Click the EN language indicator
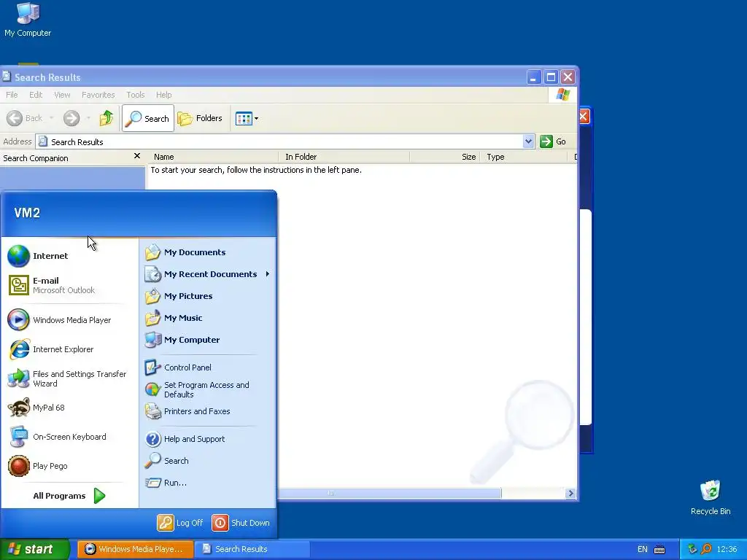 (x=642, y=549)
